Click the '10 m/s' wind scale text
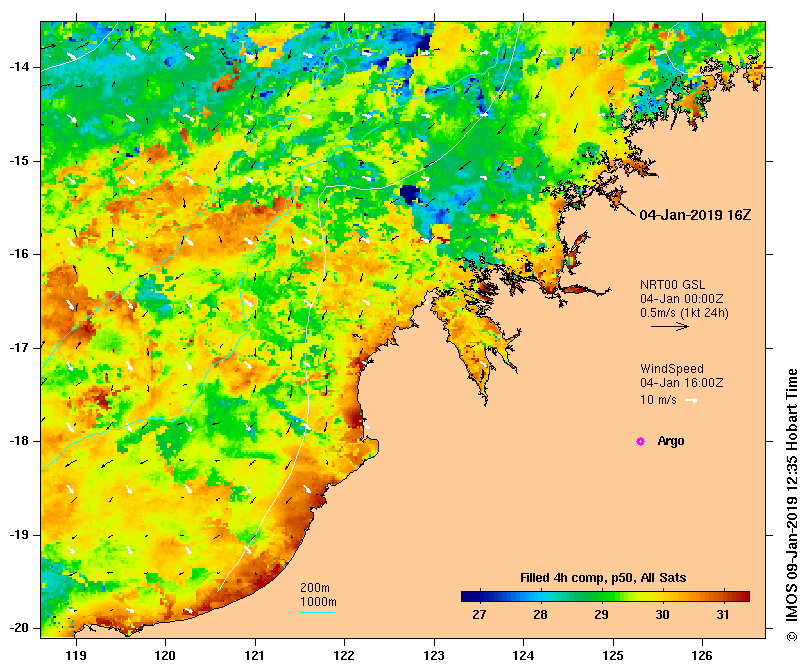The height and width of the screenshot is (672, 809). tap(658, 400)
